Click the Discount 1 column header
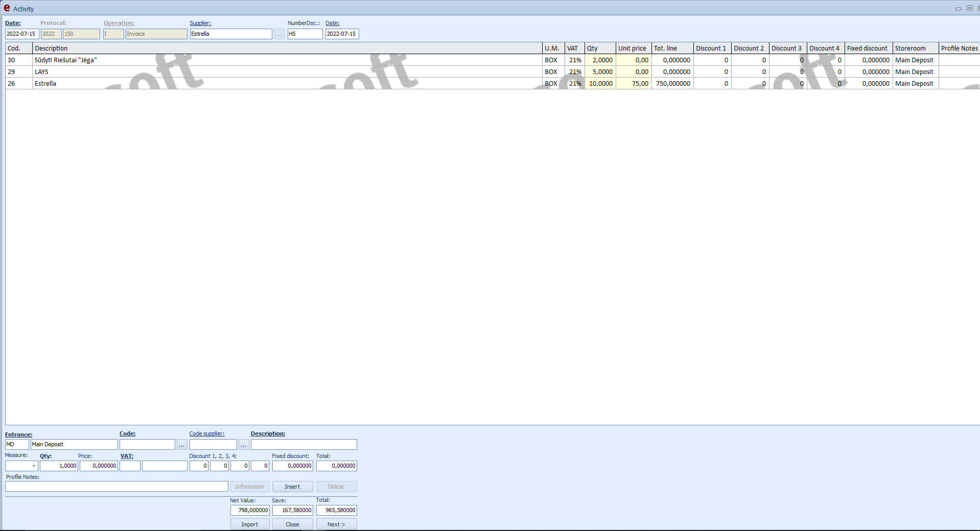 [x=712, y=49]
